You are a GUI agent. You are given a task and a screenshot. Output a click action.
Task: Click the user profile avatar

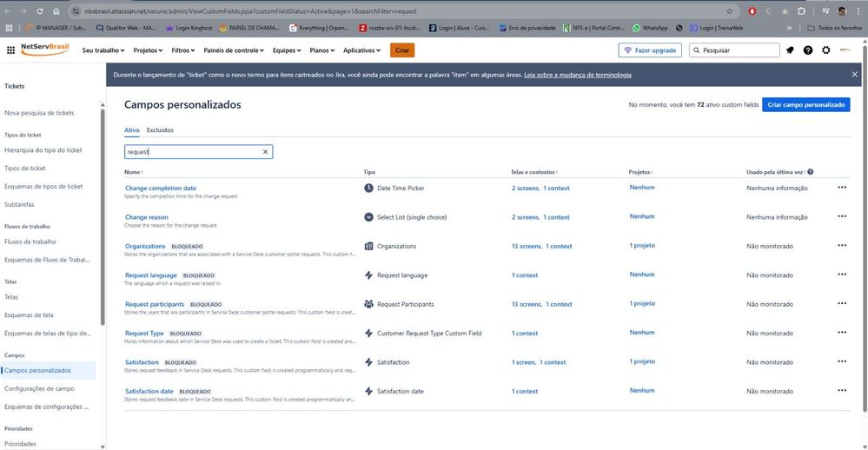tap(845, 50)
